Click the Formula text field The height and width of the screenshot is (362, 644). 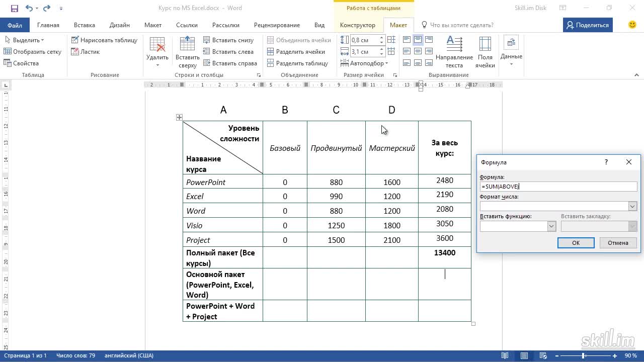558,187
